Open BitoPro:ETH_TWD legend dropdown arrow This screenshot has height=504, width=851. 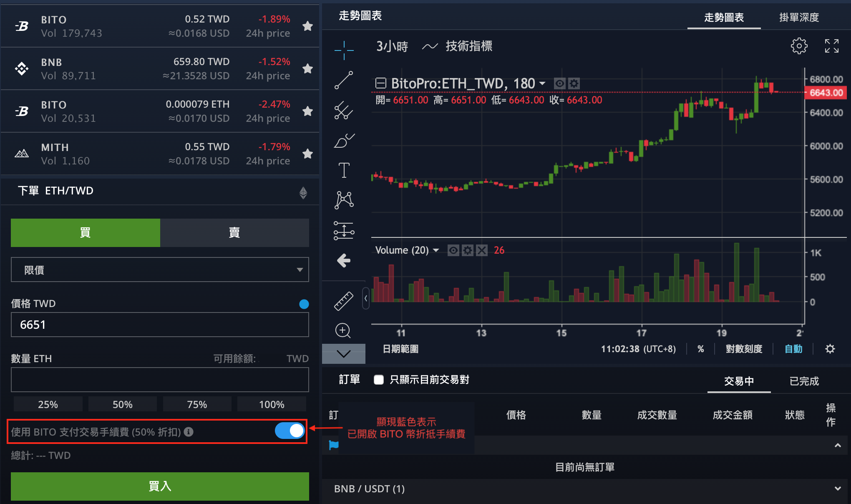(x=542, y=83)
